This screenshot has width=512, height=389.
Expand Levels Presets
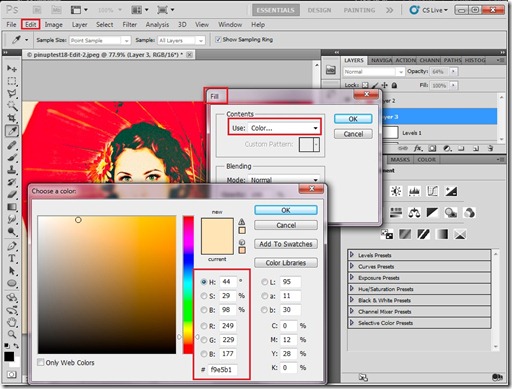pyautogui.click(x=351, y=255)
